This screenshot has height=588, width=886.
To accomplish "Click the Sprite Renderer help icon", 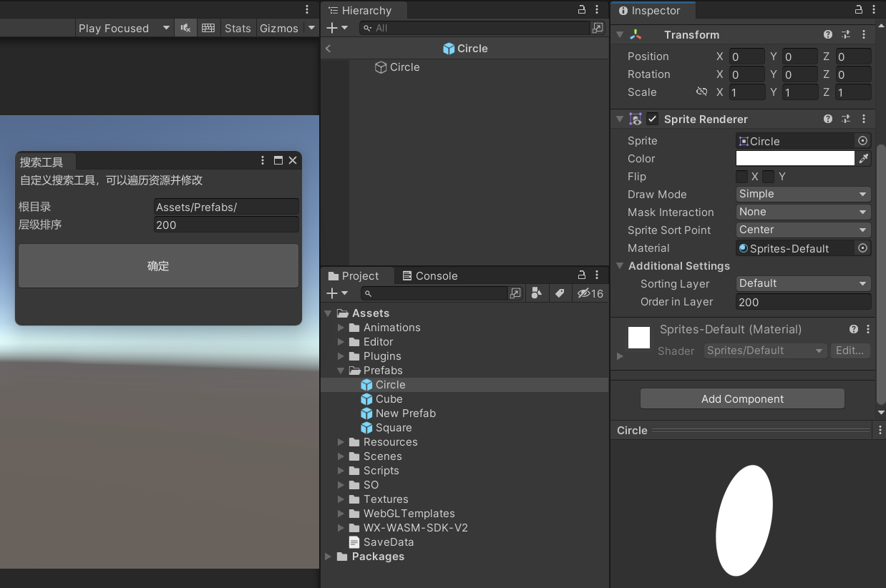I will coord(827,119).
